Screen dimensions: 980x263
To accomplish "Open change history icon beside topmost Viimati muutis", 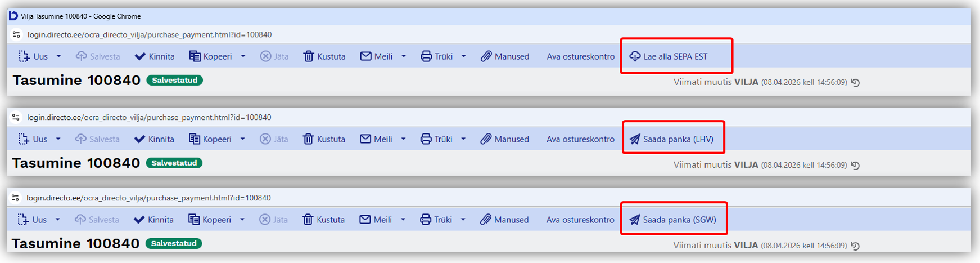I will click(x=855, y=83).
